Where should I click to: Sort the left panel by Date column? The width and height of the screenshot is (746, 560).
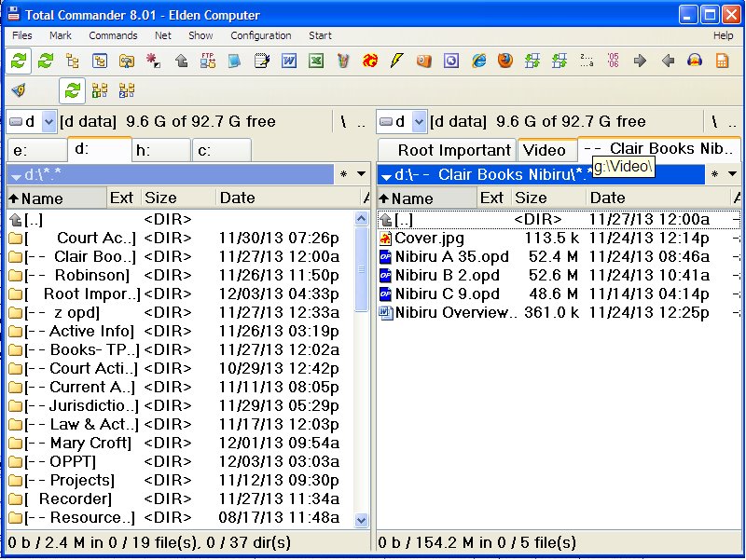(288, 198)
